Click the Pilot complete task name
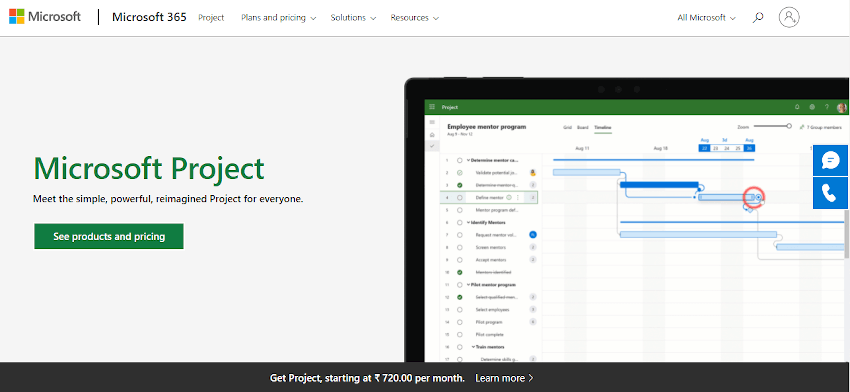850x392 pixels. click(490, 335)
